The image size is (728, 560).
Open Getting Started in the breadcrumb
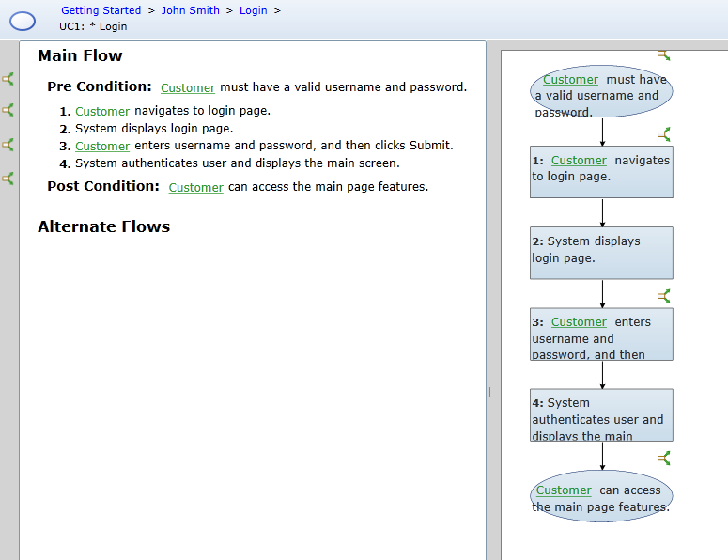point(101,10)
